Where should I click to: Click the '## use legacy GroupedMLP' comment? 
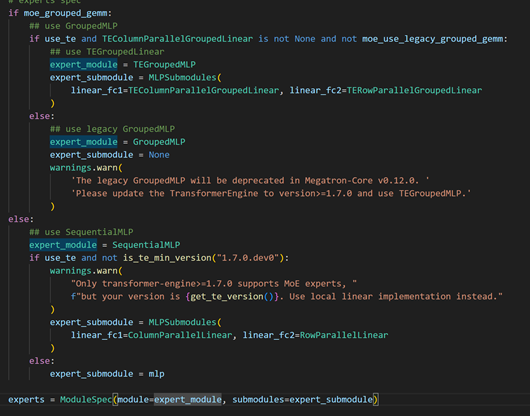[x=113, y=129]
